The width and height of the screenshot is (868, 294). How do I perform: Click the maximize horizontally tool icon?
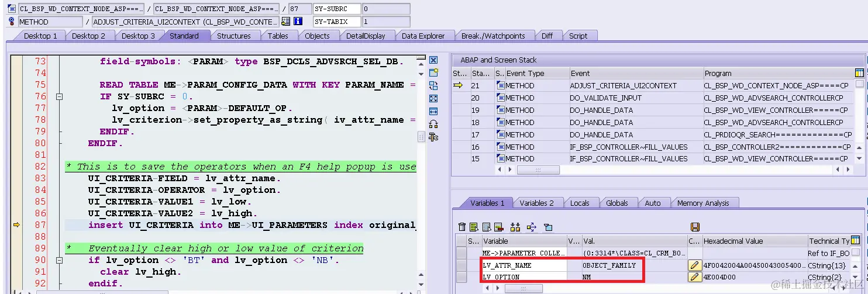433,111
